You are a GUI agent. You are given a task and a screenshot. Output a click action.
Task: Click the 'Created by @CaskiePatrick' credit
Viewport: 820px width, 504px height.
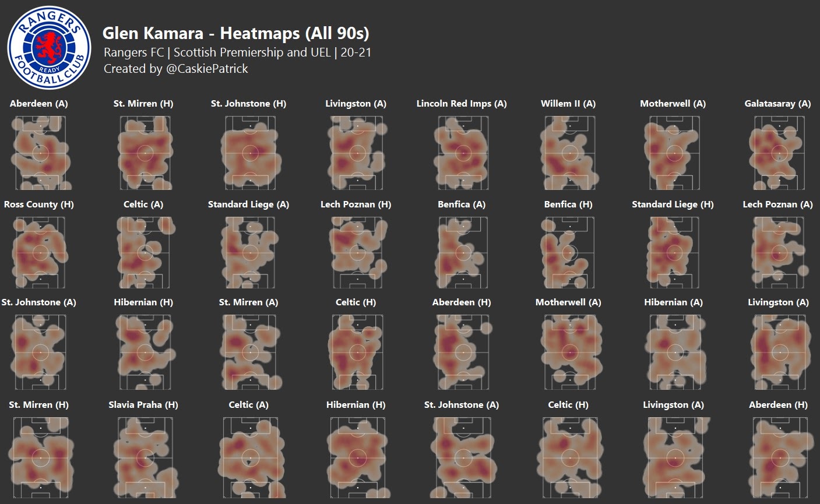(x=176, y=69)
